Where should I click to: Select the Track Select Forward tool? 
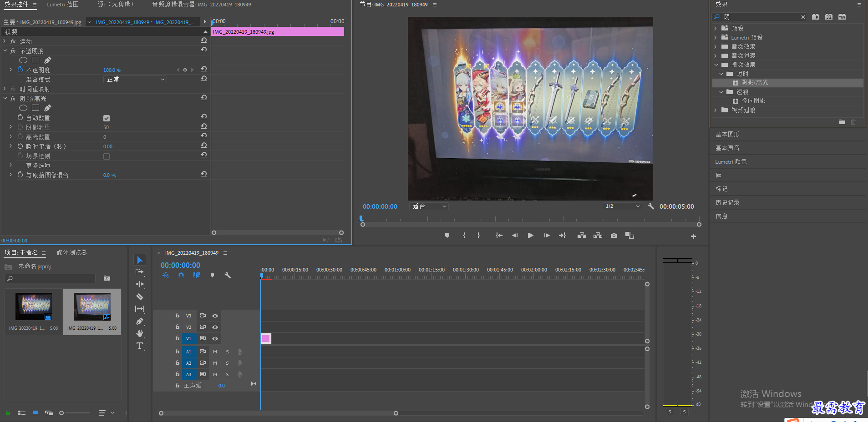140,272
